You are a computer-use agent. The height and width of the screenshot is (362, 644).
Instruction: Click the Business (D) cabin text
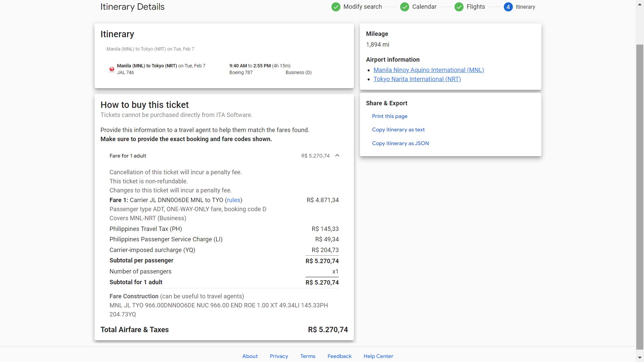click(x=299, y=72)
